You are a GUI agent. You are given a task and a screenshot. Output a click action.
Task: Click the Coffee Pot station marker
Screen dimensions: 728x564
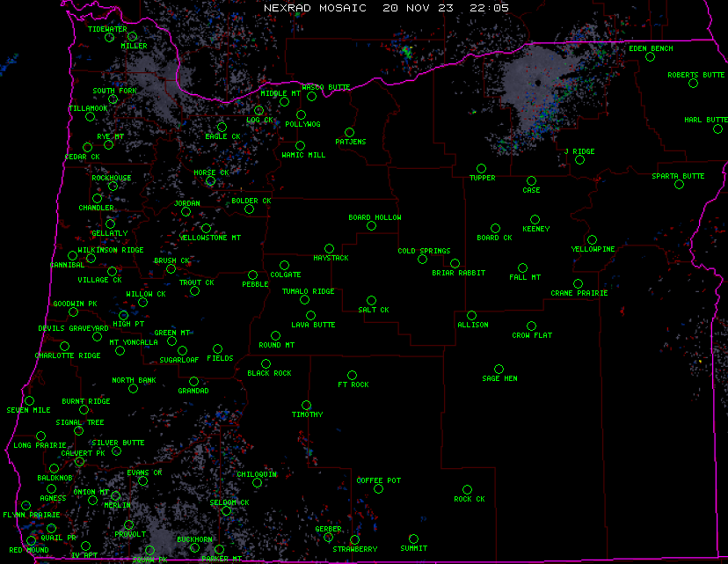378,489
